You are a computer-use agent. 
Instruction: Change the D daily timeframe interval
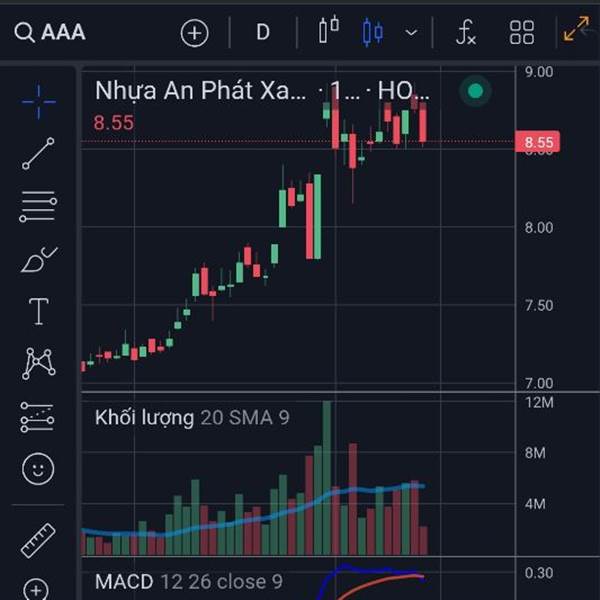click(x=263, y=32)
